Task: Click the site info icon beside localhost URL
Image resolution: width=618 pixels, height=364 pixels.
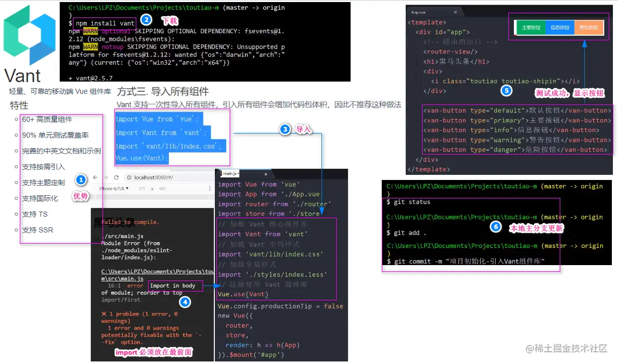Action: (x=129, y=177)
